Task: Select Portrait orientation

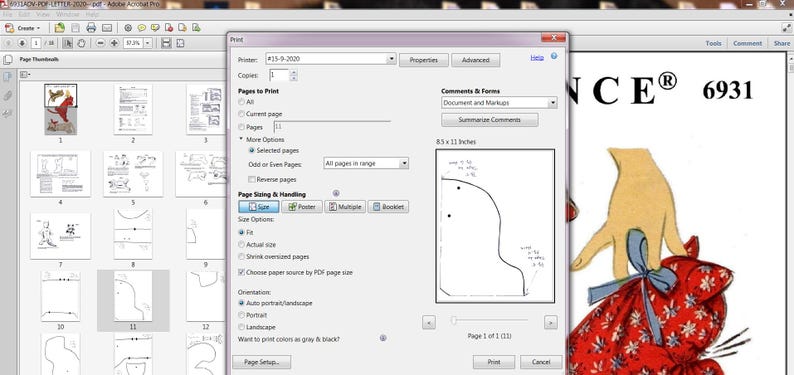Action: coord(242,315)
